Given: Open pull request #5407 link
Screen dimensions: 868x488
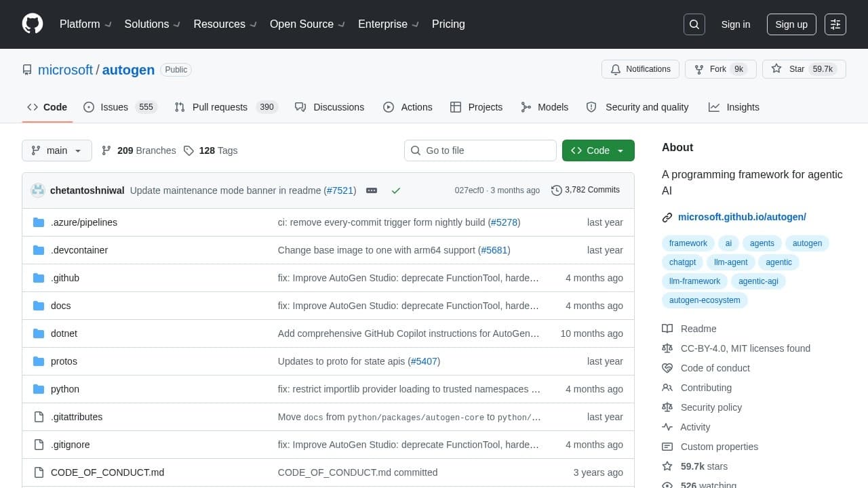Looking at the screenshot, I should click(424, 361).
